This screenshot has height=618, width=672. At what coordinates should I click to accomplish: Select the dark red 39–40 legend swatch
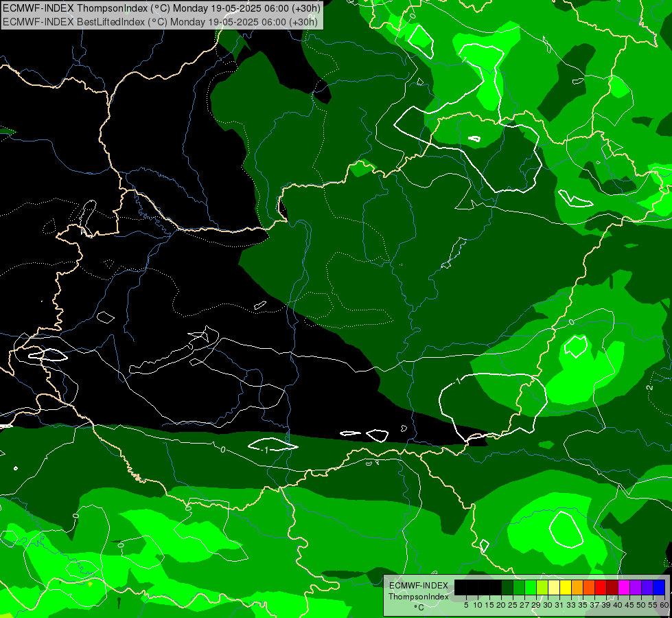(612, 587)
